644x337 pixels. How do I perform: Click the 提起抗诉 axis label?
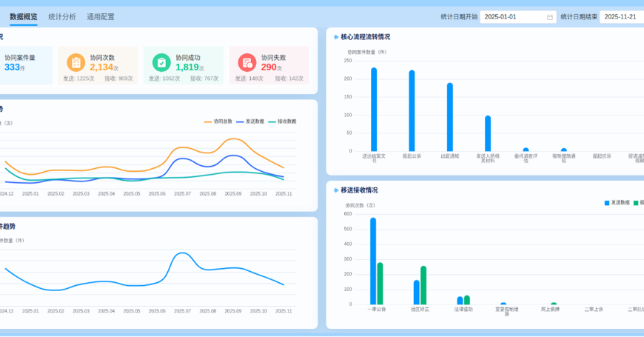pyautogui.click(x=602, y=156)
